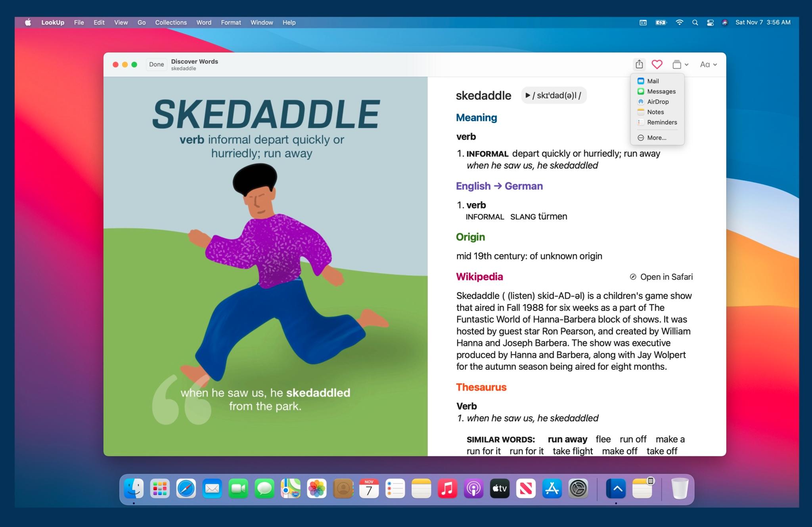The height and width of the screenshot is (527, 812).
Task: Open Podcasts from the Dock
Action: pyautogui.click(x=474, y=489)
